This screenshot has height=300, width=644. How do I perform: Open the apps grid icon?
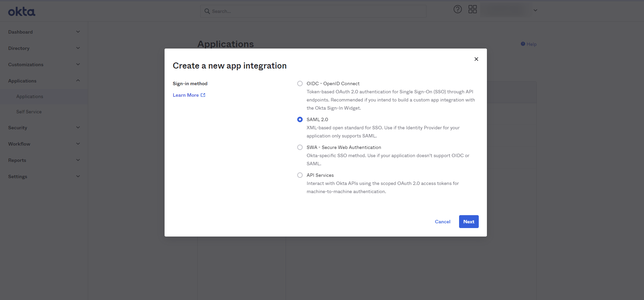[x=472, y=10]
